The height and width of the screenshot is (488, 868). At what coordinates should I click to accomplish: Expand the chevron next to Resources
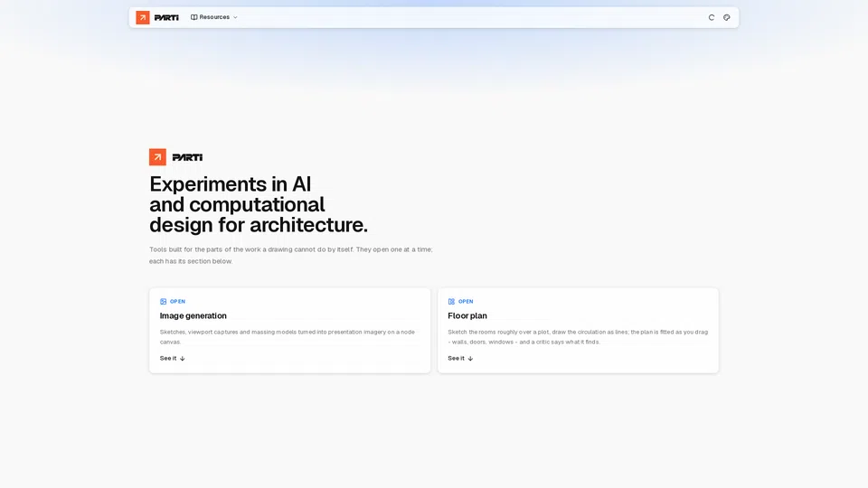tap(235, 18)
